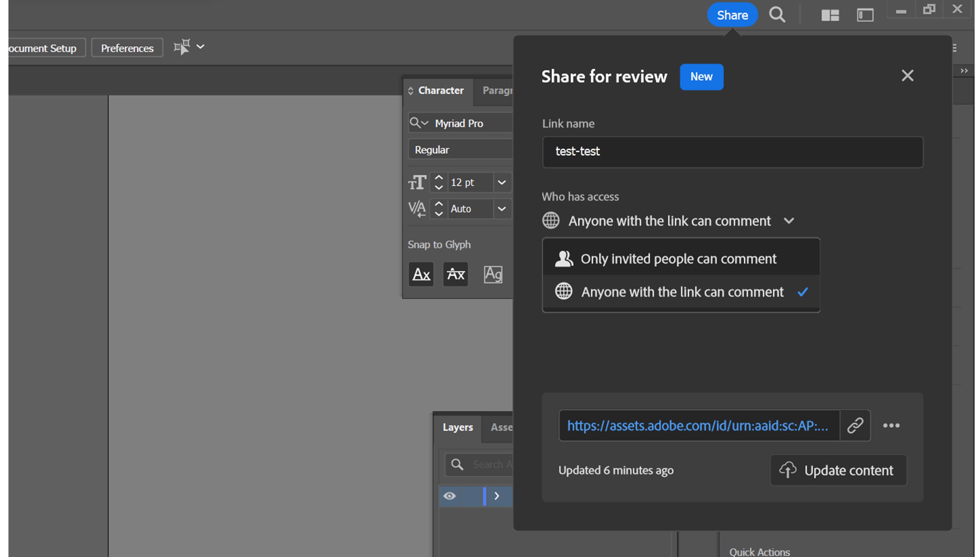Click the more options ellipsis icon
The image size is (980, 557).
(x=890, y=425)
